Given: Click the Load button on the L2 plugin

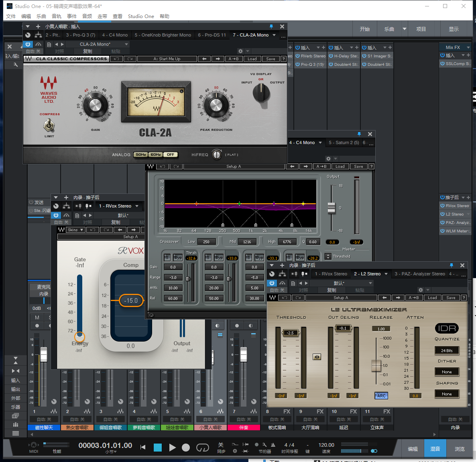Looking at the screenshot, I should tap(432, 297).
